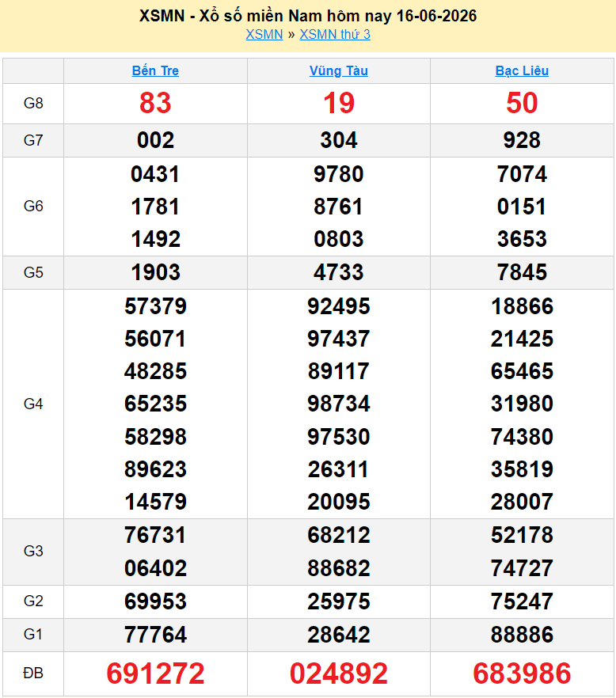616x698 pixels.
Task: Open the XSMN thứ 3 link
Action: [334, 34]
